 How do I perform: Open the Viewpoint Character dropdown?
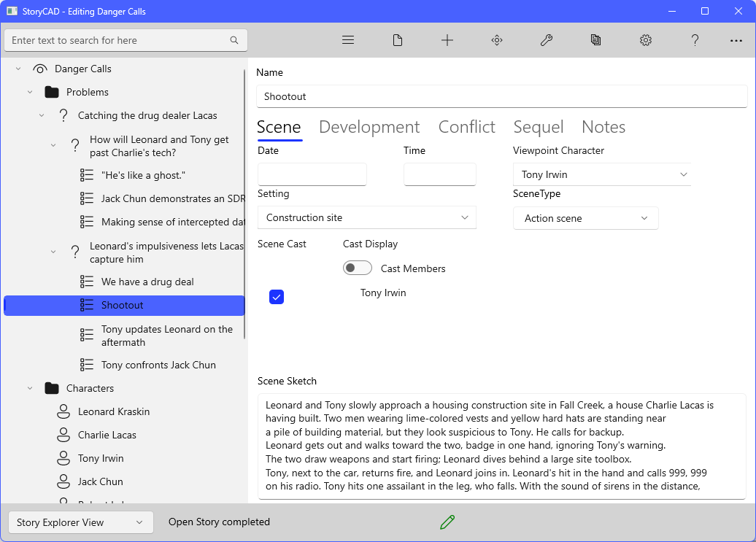[x=602, y=174]
